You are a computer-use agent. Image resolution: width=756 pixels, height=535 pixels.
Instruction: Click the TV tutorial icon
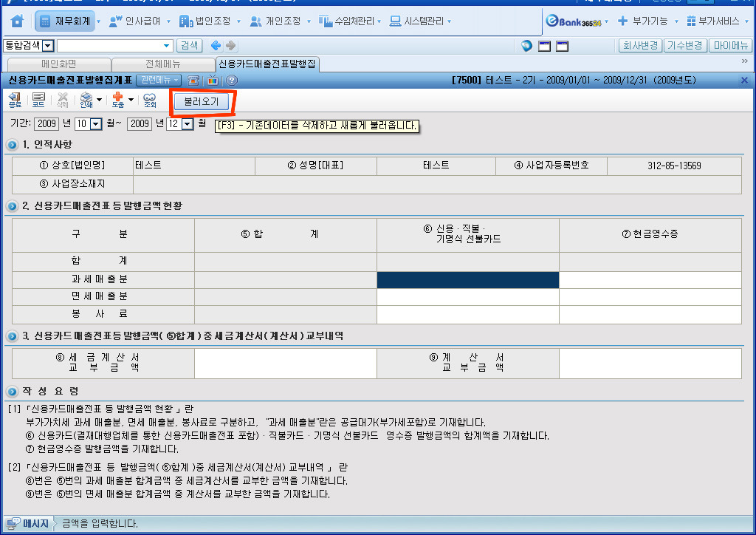point(213,81)
